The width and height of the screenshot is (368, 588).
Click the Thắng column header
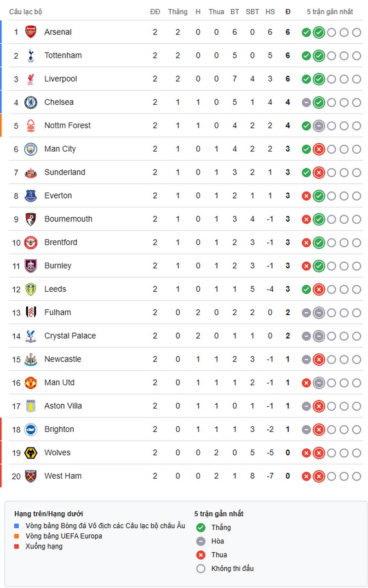coord(178,12)
